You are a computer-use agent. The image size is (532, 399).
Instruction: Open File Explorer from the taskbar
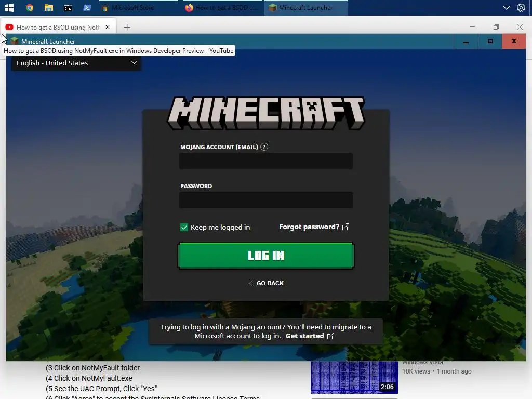pyautogui.click(x=49, y=7)
